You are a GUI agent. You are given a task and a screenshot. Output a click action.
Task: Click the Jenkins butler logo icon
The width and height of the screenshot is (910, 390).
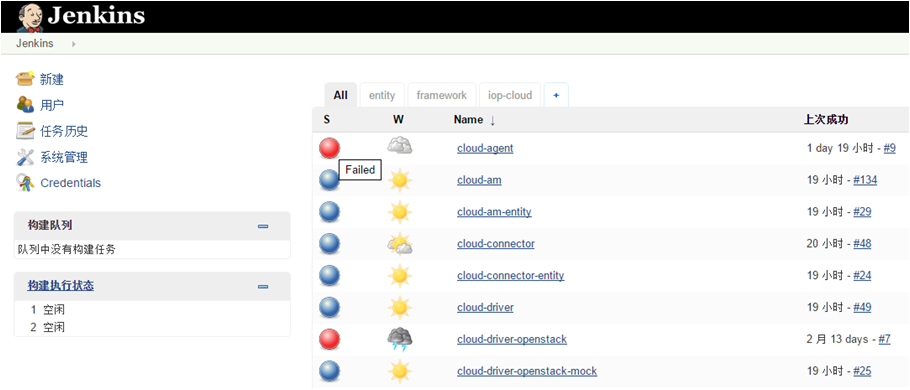[29, 17]
